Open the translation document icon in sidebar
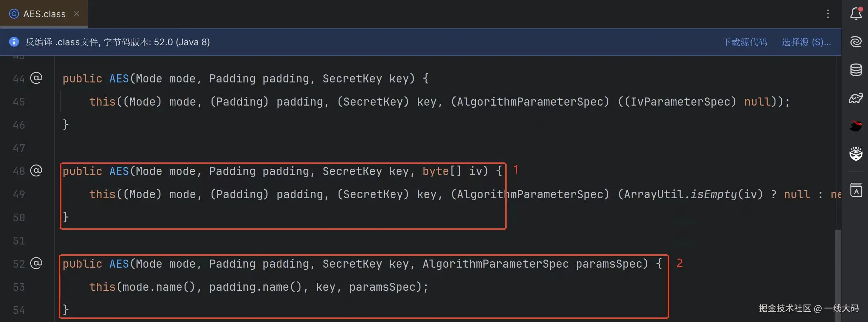 (856, 190)
